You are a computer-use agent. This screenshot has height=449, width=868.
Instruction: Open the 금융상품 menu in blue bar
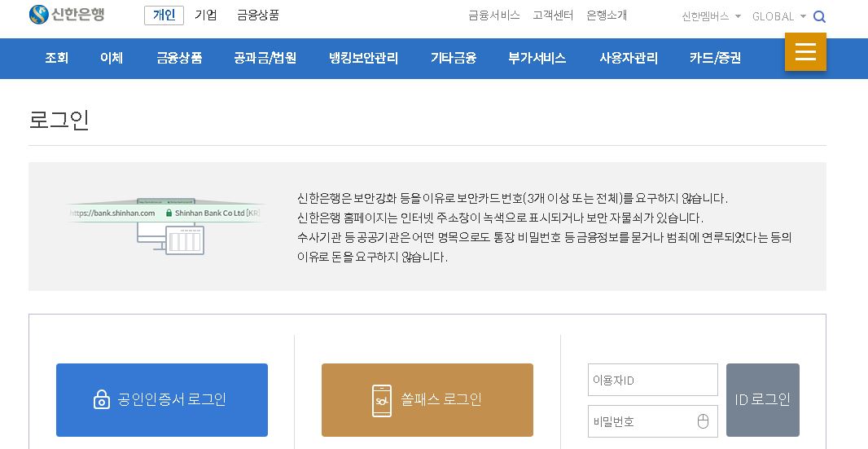(x=179, y=58)
